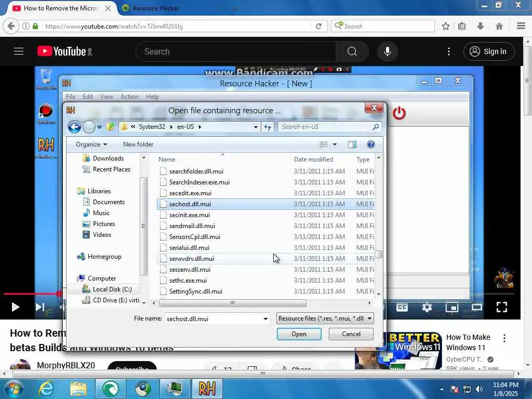
Task: Click the Open button
Action: pos(299,334)
